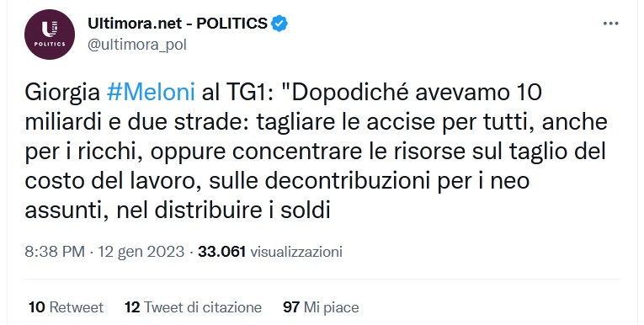View the 33.061 visualizzazioni count
The width and height of the screenshot is (644, 325).
(x=270, y=252)
